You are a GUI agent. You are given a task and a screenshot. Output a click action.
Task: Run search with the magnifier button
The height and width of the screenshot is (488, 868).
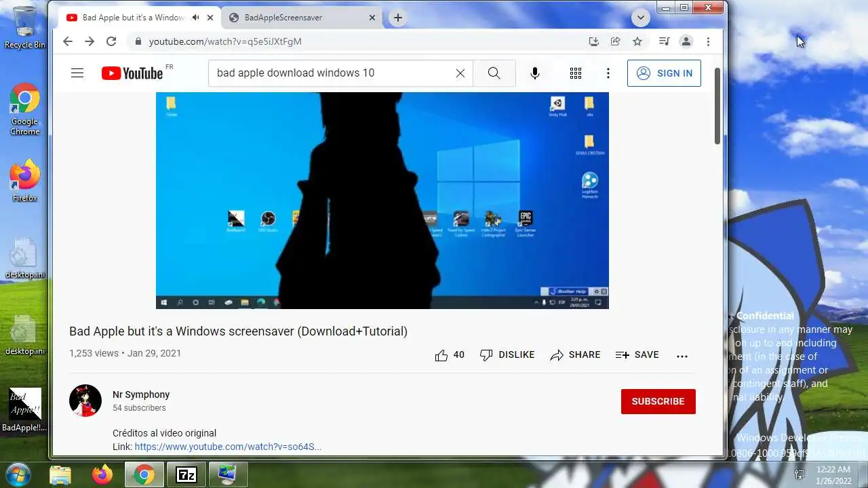(x=494, y=73)
